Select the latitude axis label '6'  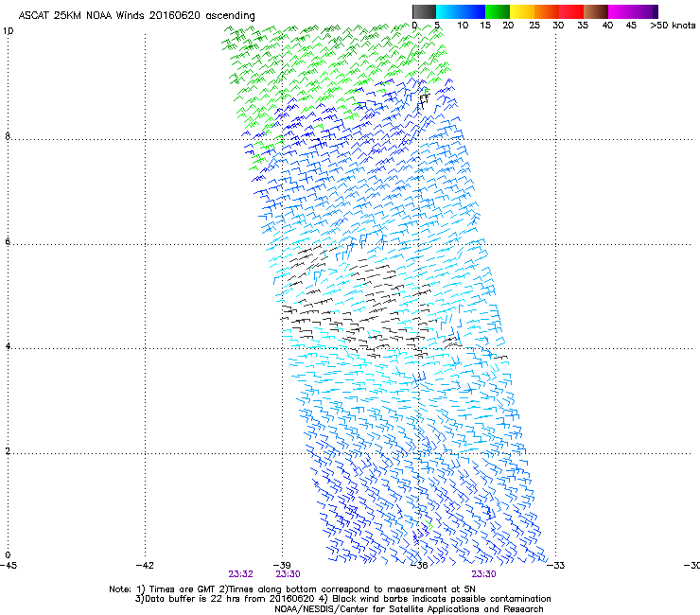8,241
